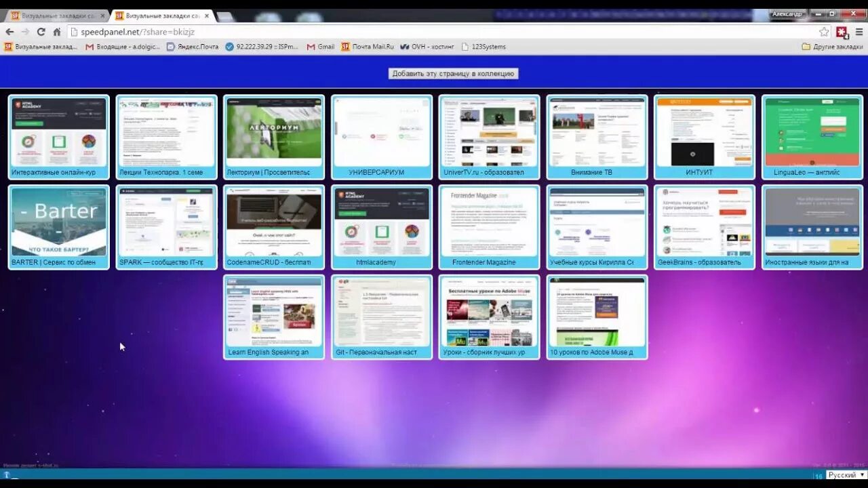Open the Уроки - сборник лучших thumbnail
The image size is (868, 488).
pos(489,317)
